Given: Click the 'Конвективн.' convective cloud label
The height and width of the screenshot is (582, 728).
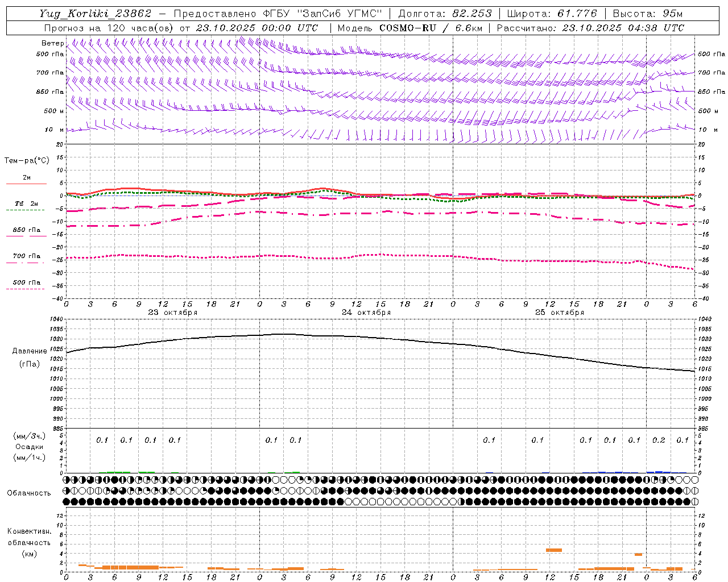Looking at the screenshot, I should coord(29,531).
